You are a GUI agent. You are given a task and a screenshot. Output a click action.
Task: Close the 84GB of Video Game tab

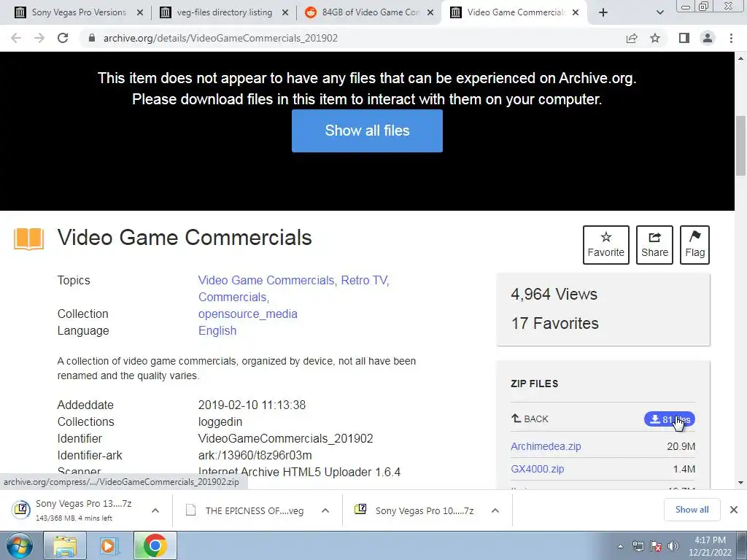point(430,12)
